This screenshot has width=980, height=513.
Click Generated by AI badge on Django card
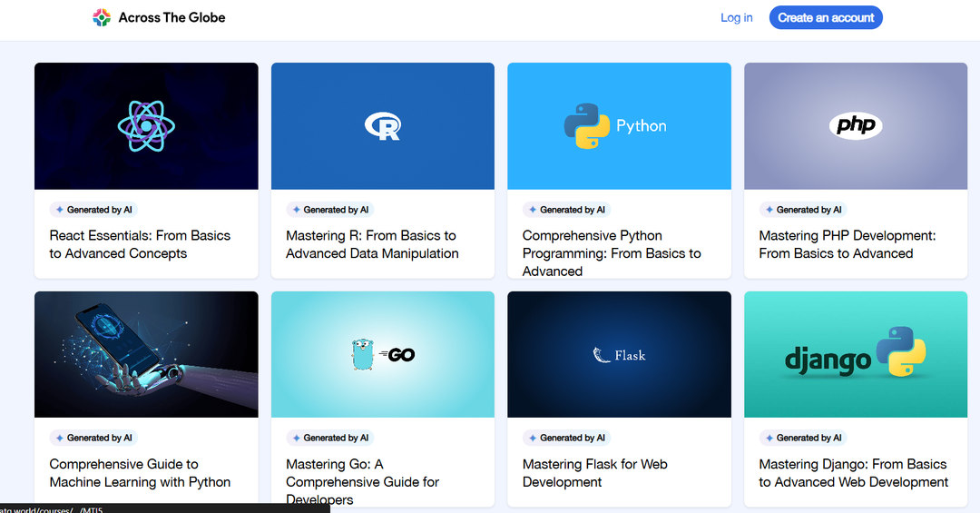[x=803, y=438]
